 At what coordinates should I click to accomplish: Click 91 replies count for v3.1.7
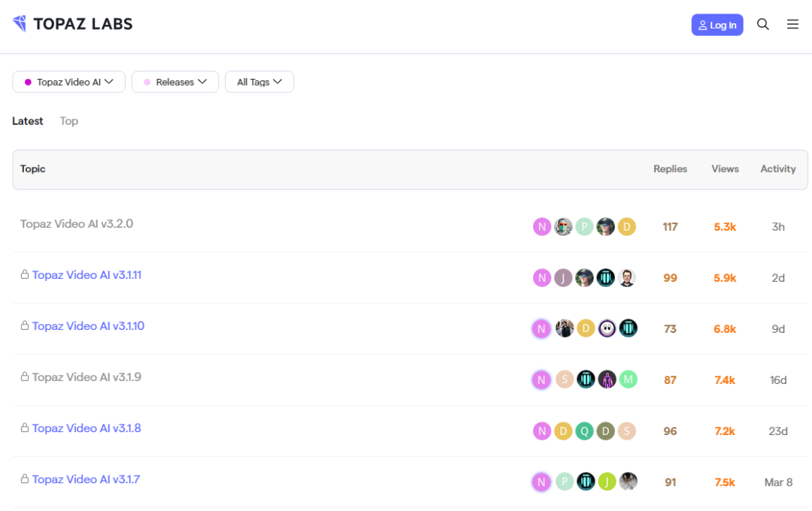pyautogui.click(x=670, y=482)
